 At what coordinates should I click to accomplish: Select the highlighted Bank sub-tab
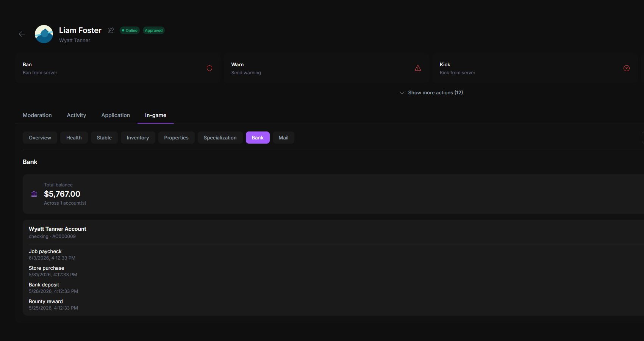point(258,138)
